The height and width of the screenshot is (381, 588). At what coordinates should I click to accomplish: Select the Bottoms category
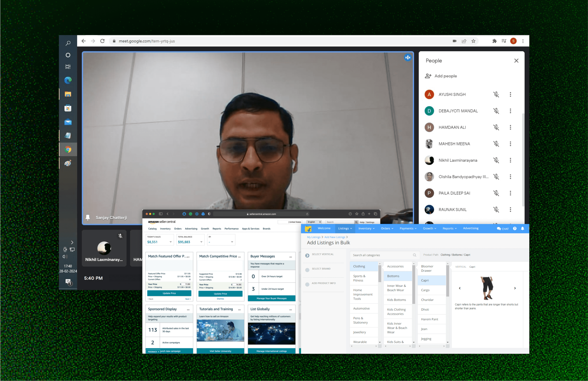(393, 276)
